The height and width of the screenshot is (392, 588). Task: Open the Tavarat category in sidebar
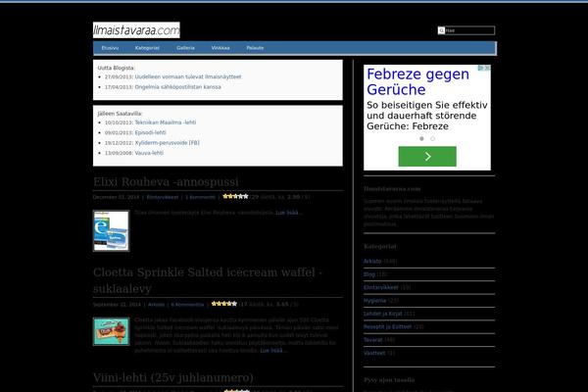(x=372, y=340)
